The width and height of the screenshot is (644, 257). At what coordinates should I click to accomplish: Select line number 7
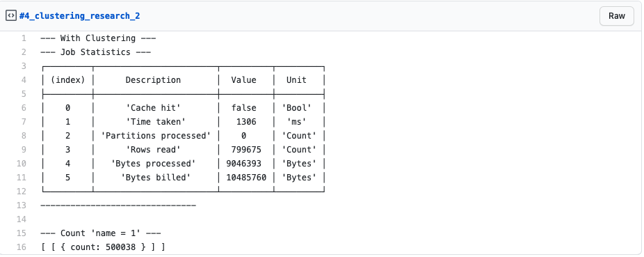[x=24, y=122]
